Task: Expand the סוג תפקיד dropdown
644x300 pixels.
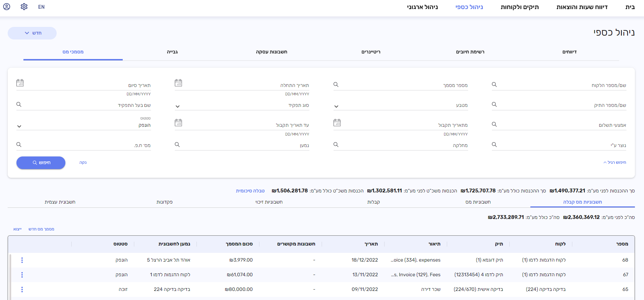Action: coord(178,106)
